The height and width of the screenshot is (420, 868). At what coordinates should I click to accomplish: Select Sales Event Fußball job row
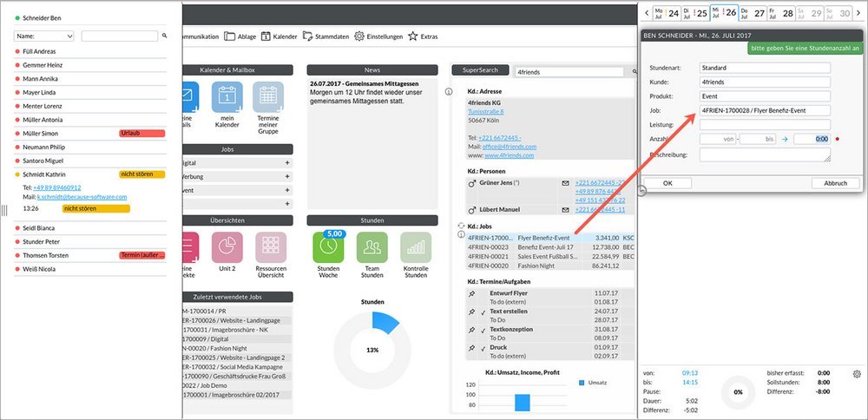(x=550, y=257)
